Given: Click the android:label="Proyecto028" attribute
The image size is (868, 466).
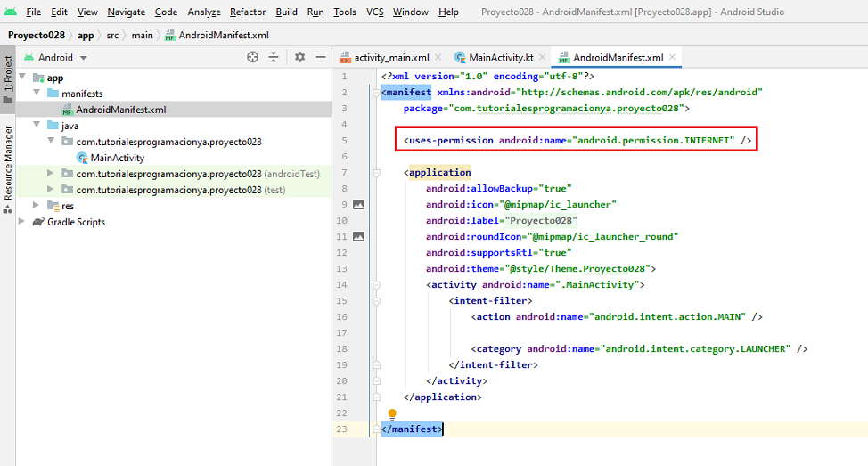Looking at the screenshot, I should click(x=502, y=220).
